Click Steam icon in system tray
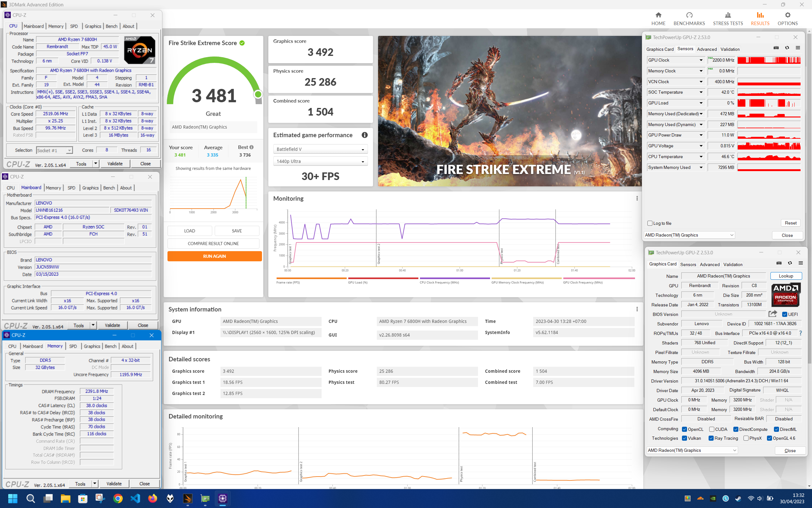The image size is (812, 508). click(x=738, y=498)
